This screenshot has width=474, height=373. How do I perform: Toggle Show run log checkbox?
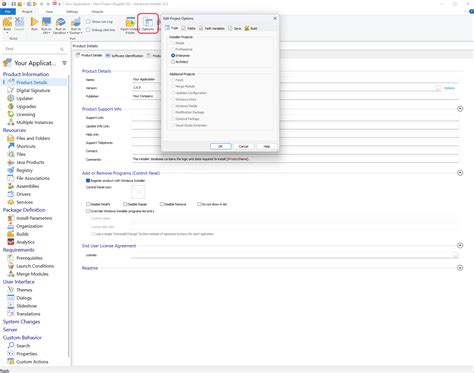[88, 22]
